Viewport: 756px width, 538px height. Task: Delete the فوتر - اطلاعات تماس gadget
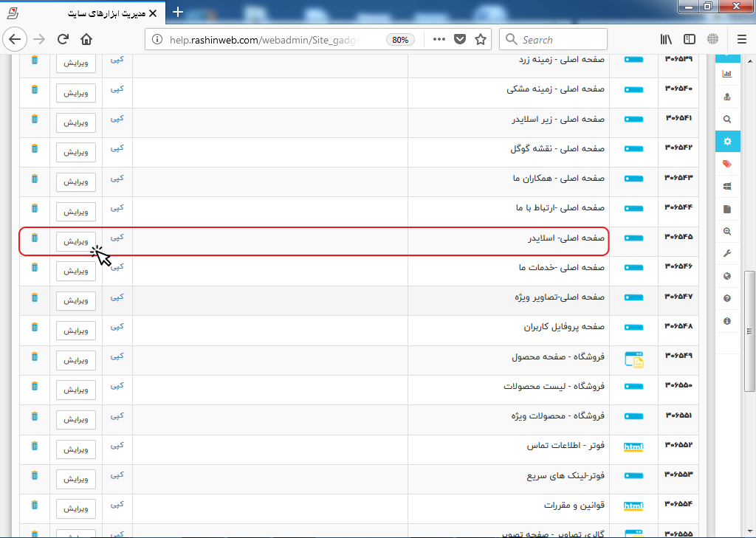pos(34,446)
